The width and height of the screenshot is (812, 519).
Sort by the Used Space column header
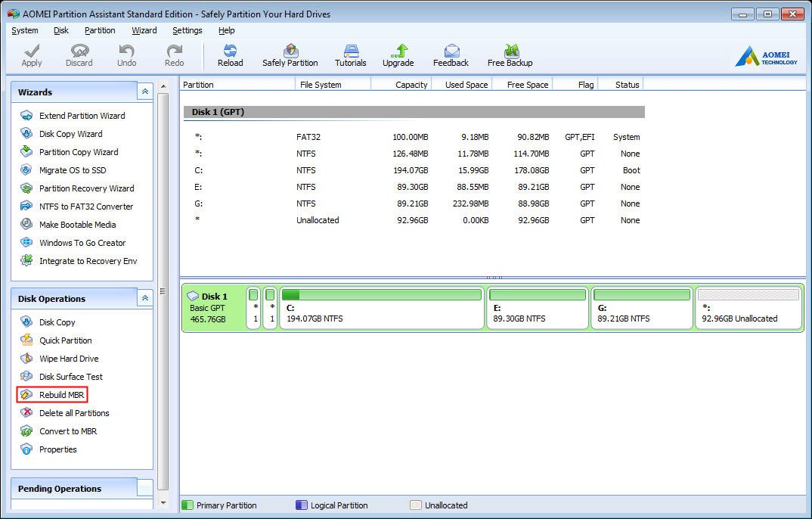point(461,85)
